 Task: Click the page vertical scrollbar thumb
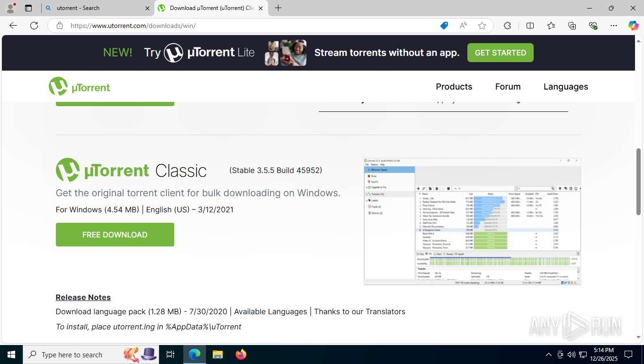(x=638, y=181)
